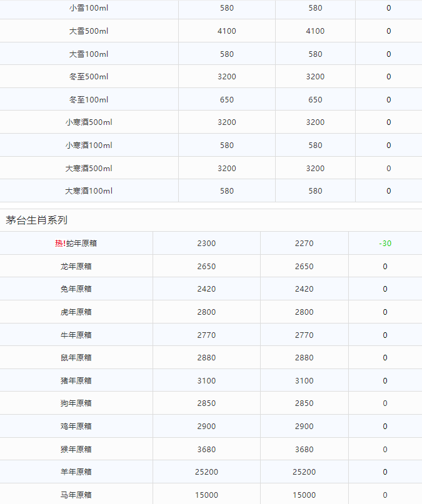Select the 龙年原箱 product name
Image resolution: width=422 pixels, height=504 pixels.
coord(76,267)
